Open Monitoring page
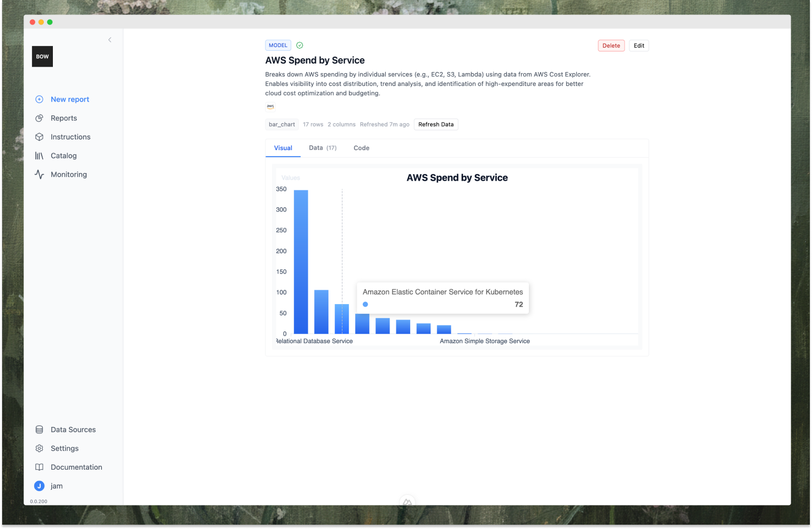Viewport: 812px width, 529px height. pyautogui.click(x=68, y=174)
